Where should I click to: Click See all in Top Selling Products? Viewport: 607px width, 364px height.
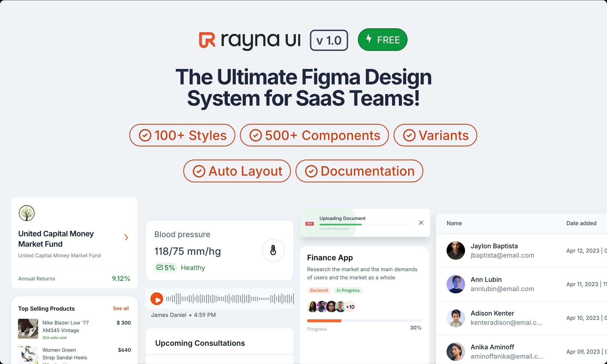(121, 308)
